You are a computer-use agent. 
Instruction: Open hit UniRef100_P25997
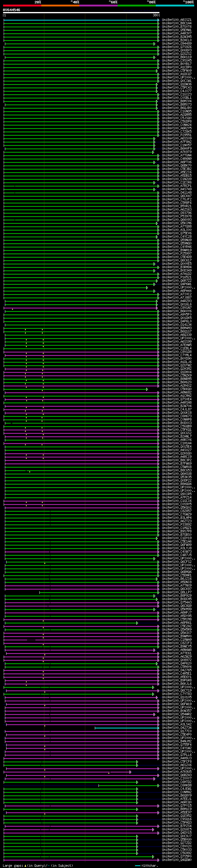tap(176, 254)
